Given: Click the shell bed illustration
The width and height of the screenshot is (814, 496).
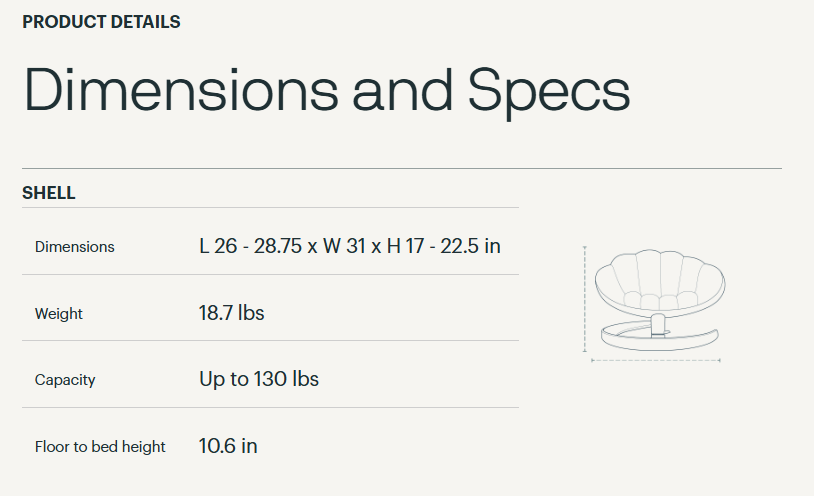Looking at the screenshot, I should click(655, 299).
